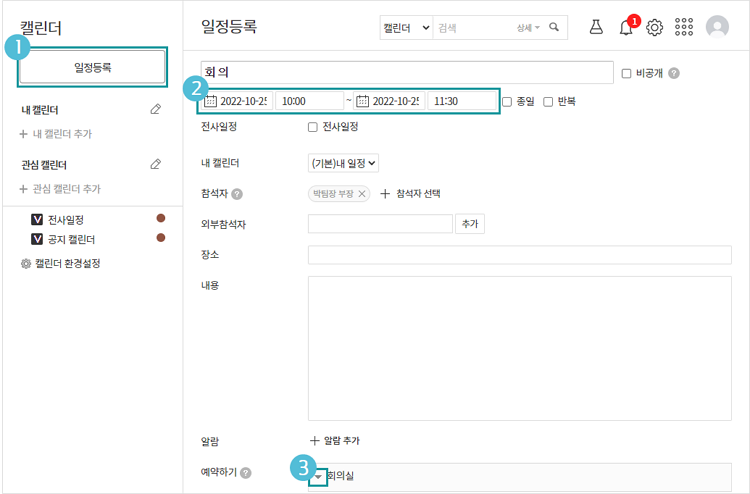Screen dimensions: 750x494
Task: Focus the 검색 search field
Action: (x=473, y=28)
